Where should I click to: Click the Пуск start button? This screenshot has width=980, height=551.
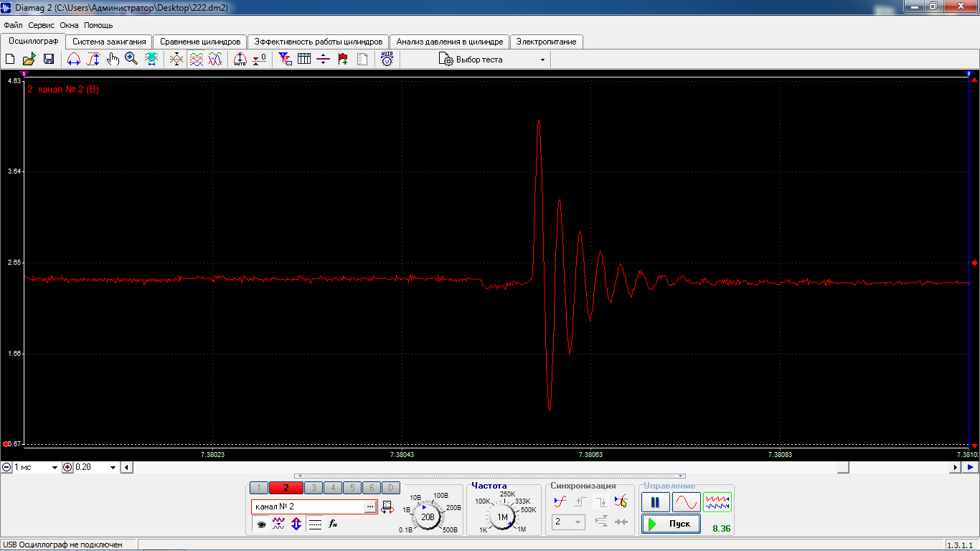(671, 524)
